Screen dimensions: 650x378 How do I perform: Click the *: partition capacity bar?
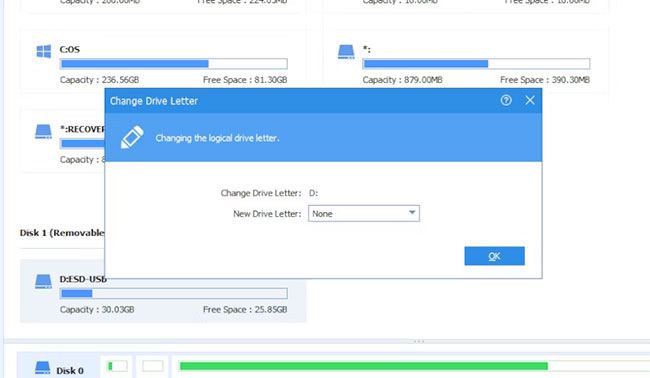coord(476,64)
